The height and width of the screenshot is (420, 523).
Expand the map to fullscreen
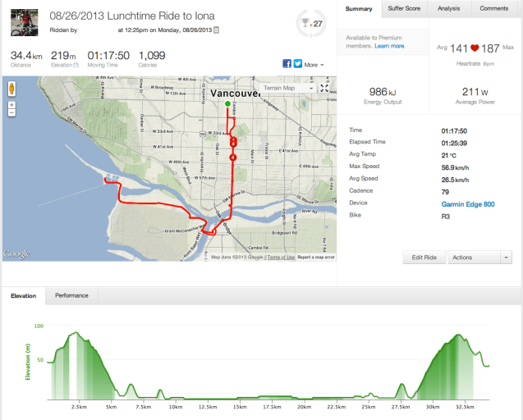[x=325, y=88]
